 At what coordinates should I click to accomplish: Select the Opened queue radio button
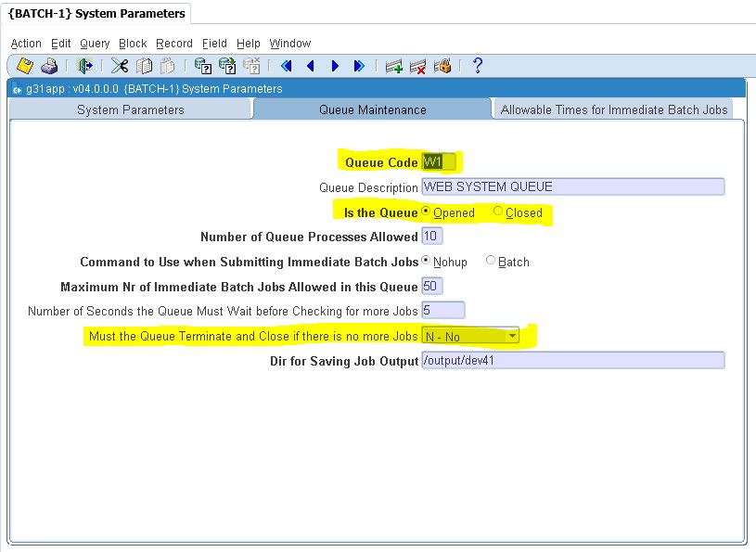tap(426, 212)
